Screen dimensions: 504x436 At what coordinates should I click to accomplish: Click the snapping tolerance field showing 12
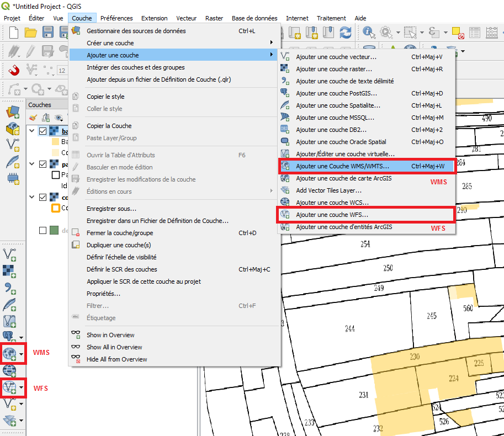62,70
